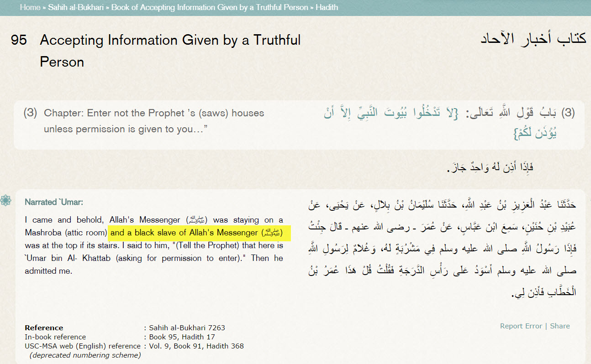Click the English chapter text "Enter not the Prophet's"
Image resolution: width=591 pixels, height=364 pixels.
click(x=154, y=121)
